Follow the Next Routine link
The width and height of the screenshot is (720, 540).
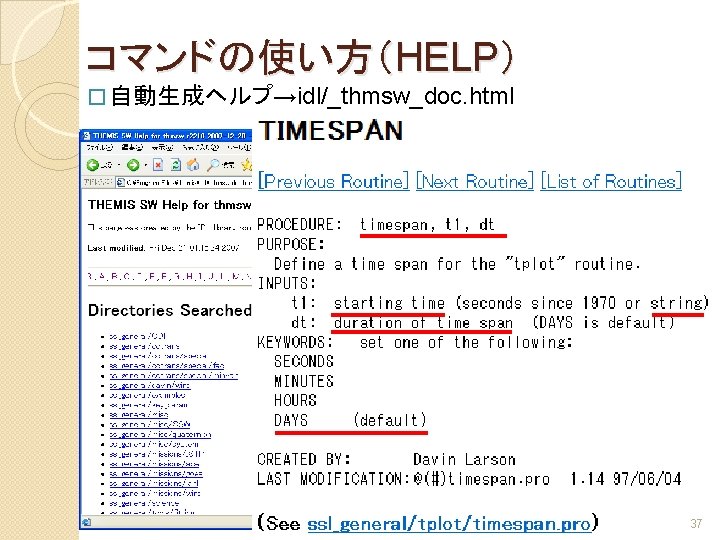coord(475,181)
